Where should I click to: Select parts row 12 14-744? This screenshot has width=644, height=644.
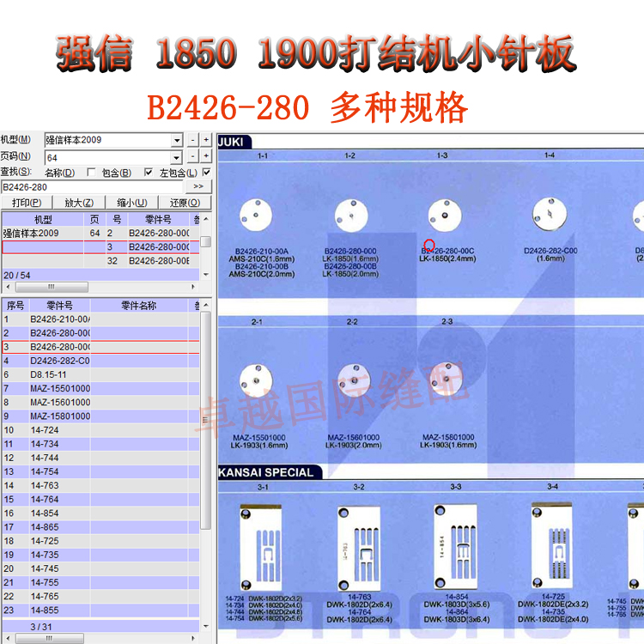point(100,458)
